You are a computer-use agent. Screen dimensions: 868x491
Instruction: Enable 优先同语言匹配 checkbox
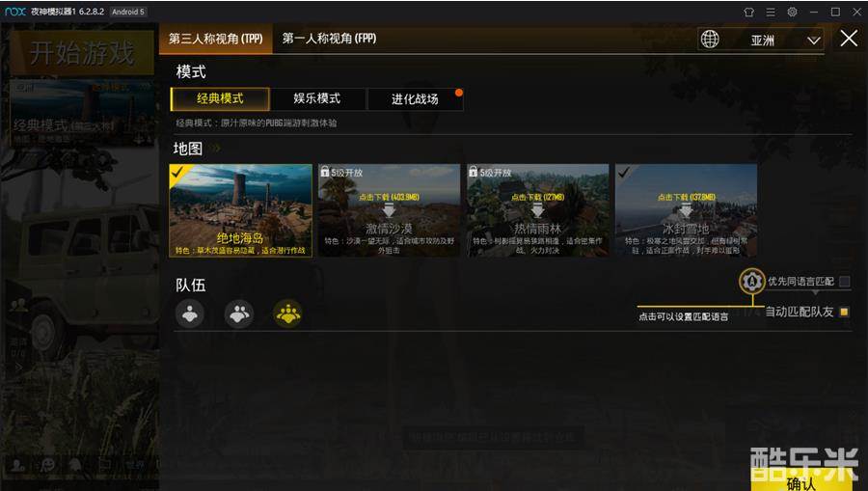click(844, 282)
